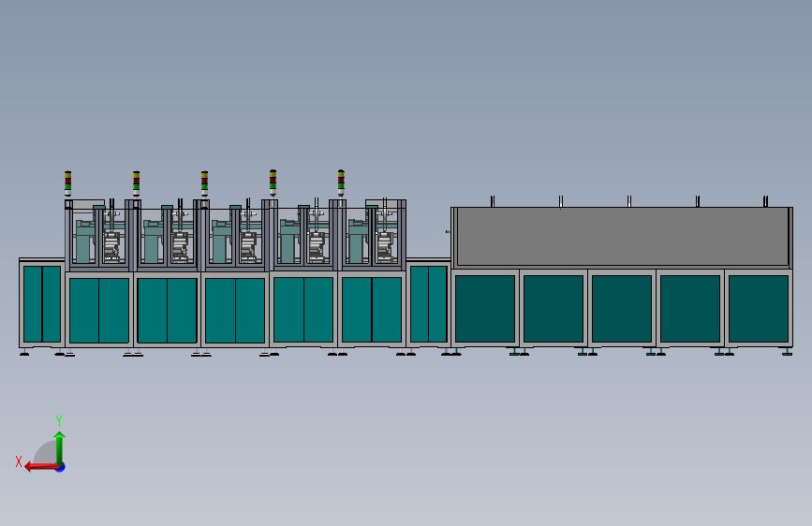
Task: Select the rightmost dark teal base panel
Action: coord(758,309)
